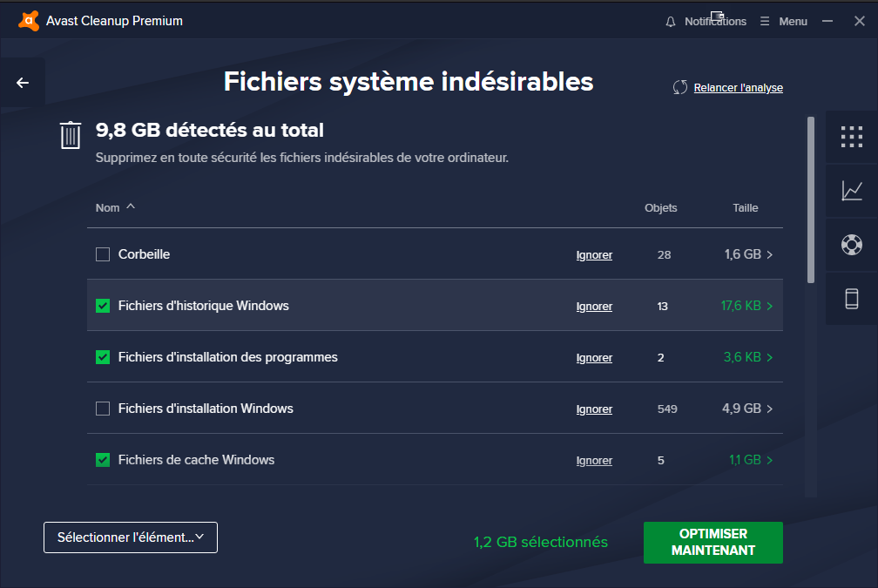Image resolution: width=878 pixels, height=588 pixels.
Task: Expand the 4,9 GB row chevron
Action: pyautogui.click(x=770, y=409)
